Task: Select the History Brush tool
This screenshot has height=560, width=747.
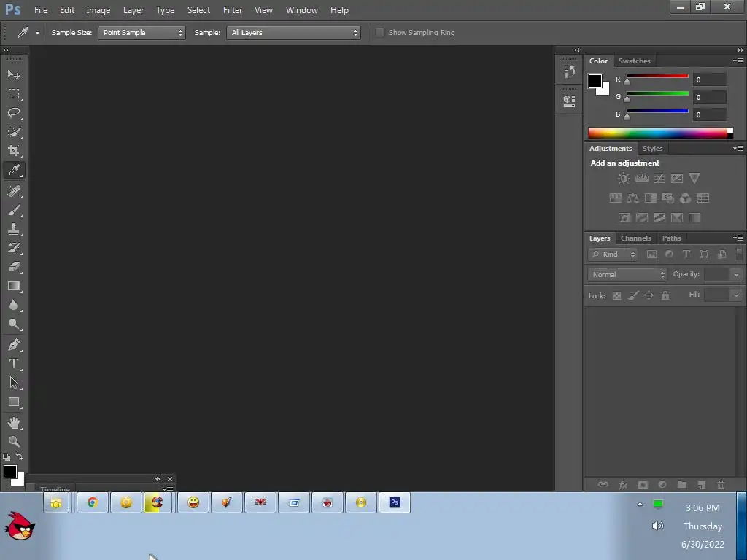Action: 14,248
